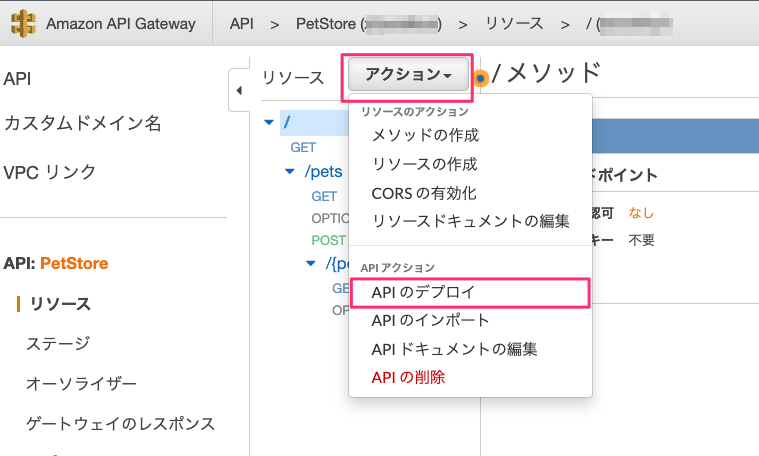The height and width of the screenshot is (456, 759).
Task: Open the アクション dropdown button
Action: tap(408, 74)
